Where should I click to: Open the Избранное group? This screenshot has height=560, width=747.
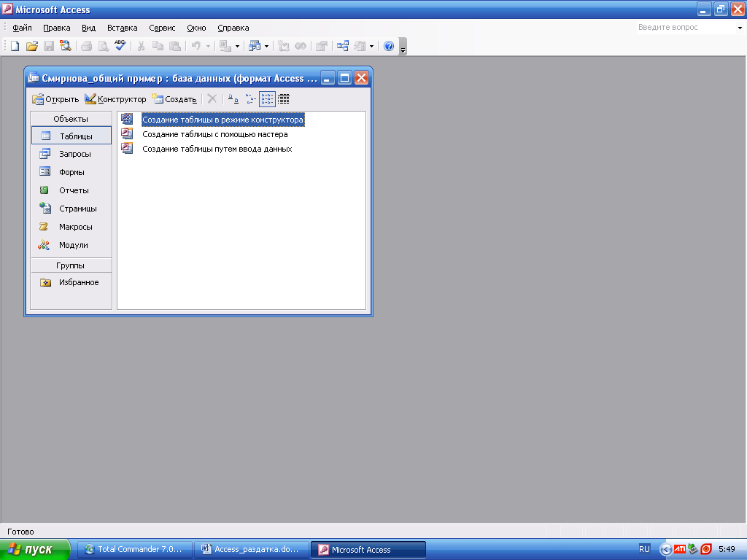[x=71, y=282]
